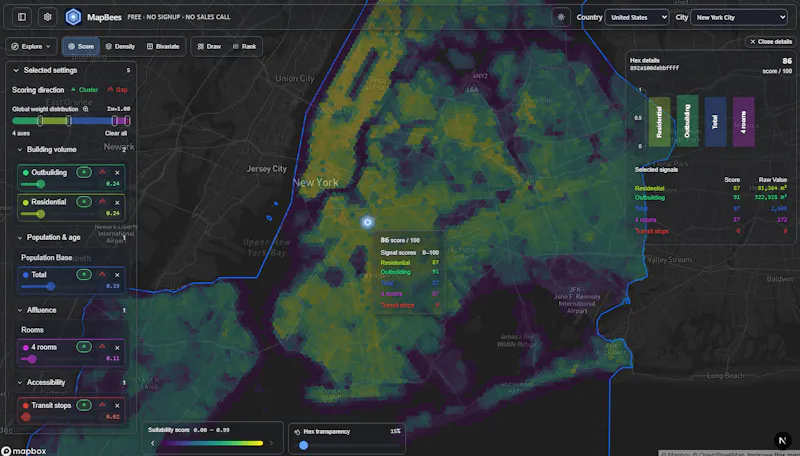The height and width of the screenshot is (456, 800).
Task: Remove the 4 rooms signal
Action: click(117, 347)
